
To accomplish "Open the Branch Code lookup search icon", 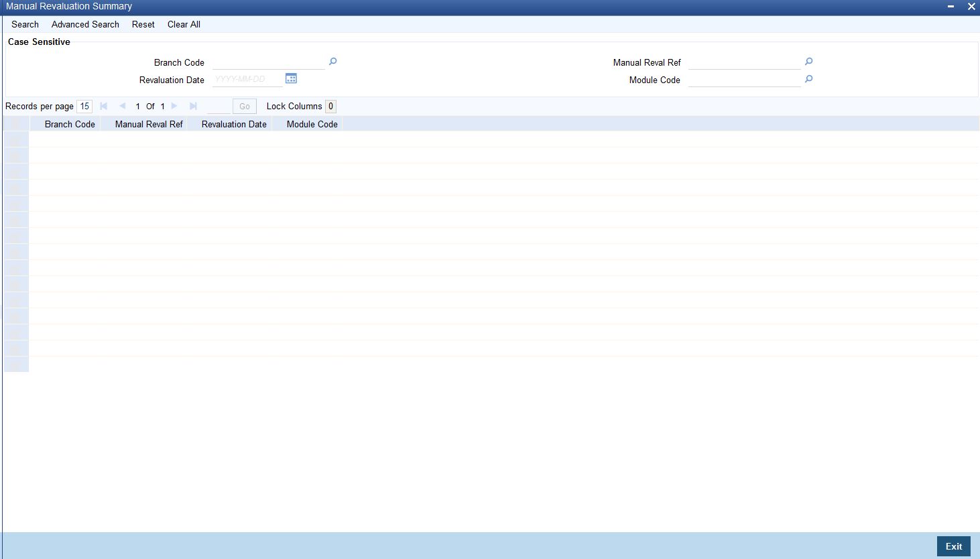I will pyautogui.click(x=332, y=62).
